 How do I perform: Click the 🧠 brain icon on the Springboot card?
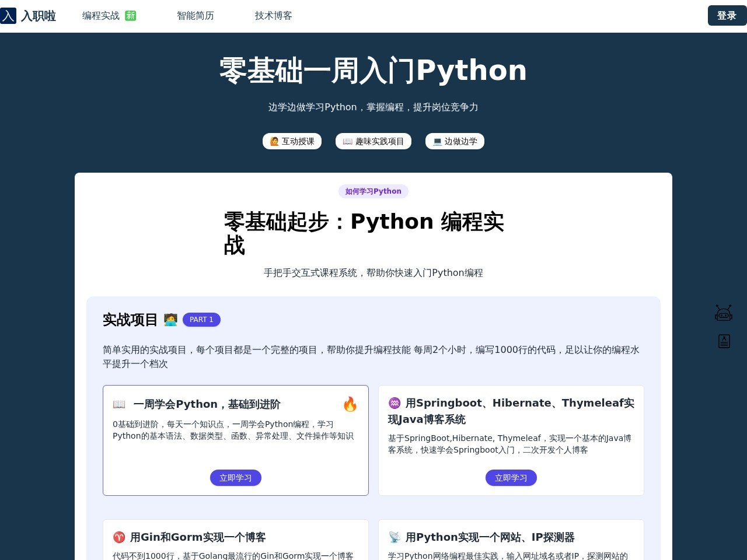point(394,402)
